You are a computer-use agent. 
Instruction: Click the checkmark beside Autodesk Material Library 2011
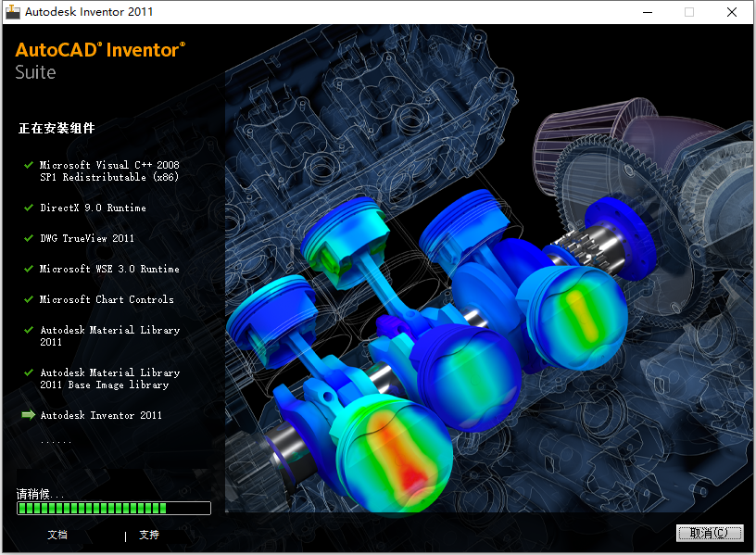pos(29,330)
